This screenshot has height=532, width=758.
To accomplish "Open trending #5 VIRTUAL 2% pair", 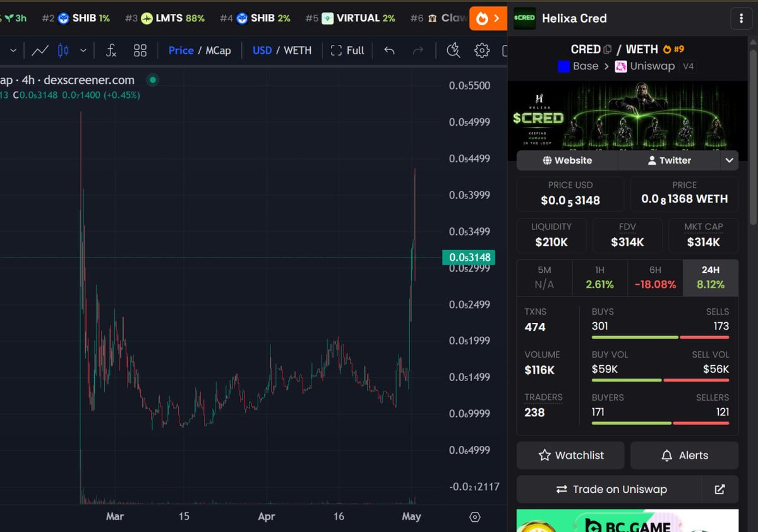I will (x=350, y=18).
